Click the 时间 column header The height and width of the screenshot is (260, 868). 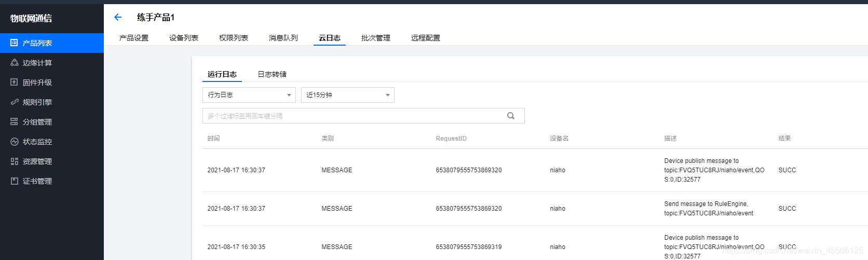point(213,139)
